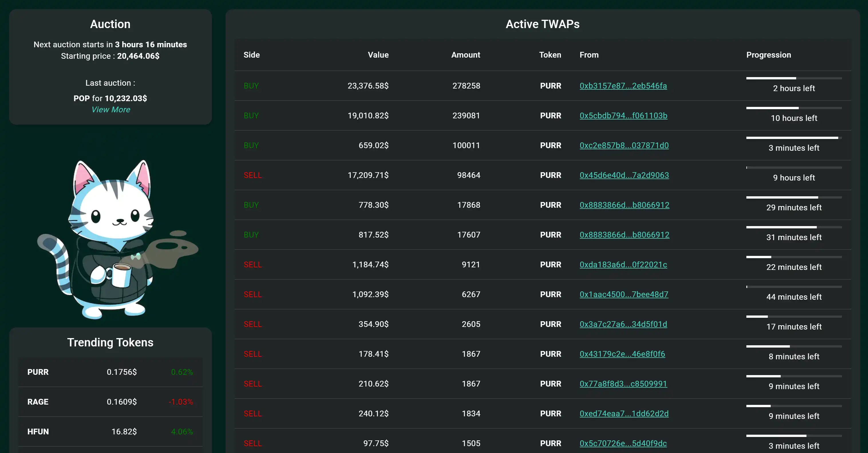Open address 0xda183a6d...0f22021c link
The image size is (868, 453).
623,264
